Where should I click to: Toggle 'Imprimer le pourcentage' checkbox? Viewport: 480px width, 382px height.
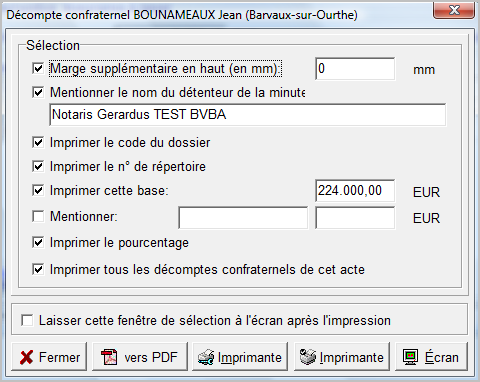click(38, 242)
